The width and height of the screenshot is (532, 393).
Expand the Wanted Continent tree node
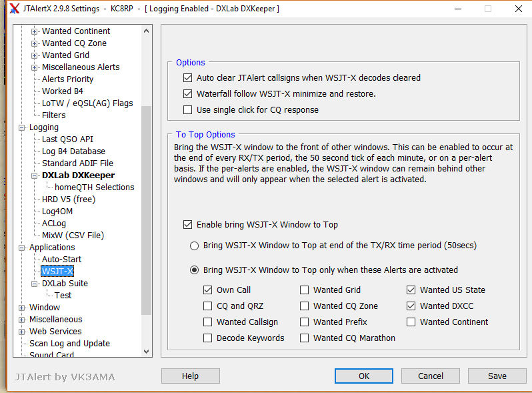click(x=34, y=31)
